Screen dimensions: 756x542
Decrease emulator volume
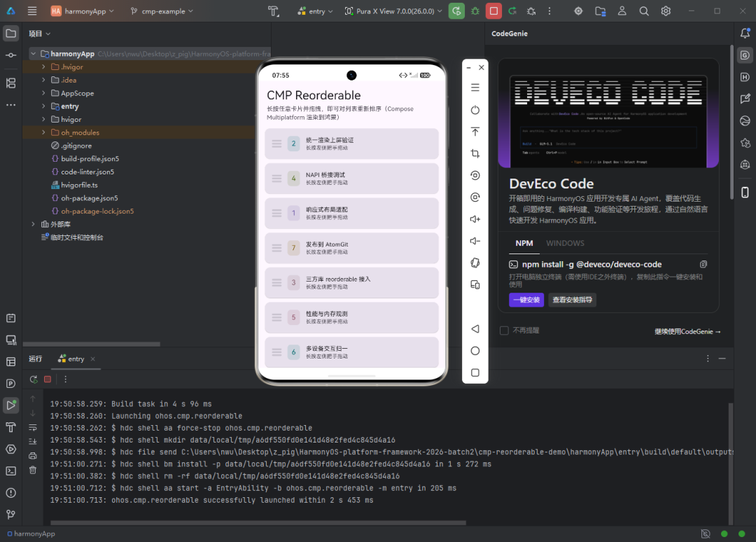tap(475, 241)
